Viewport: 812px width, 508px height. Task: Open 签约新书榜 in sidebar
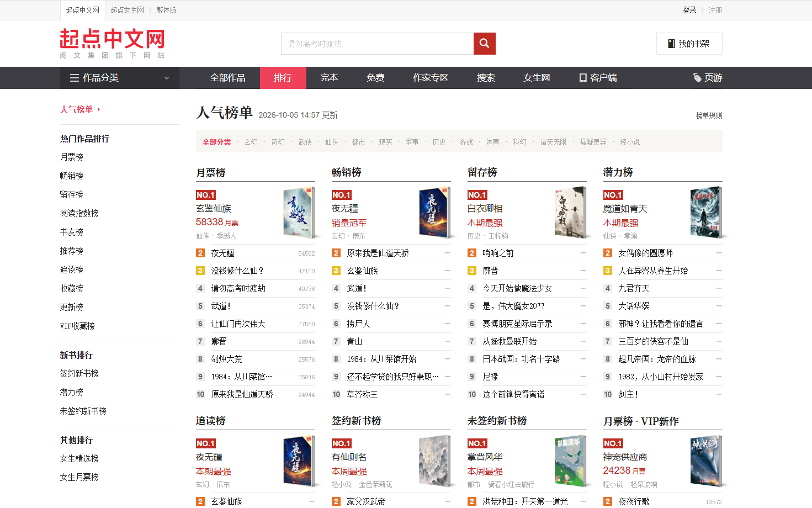coord(79,373)
